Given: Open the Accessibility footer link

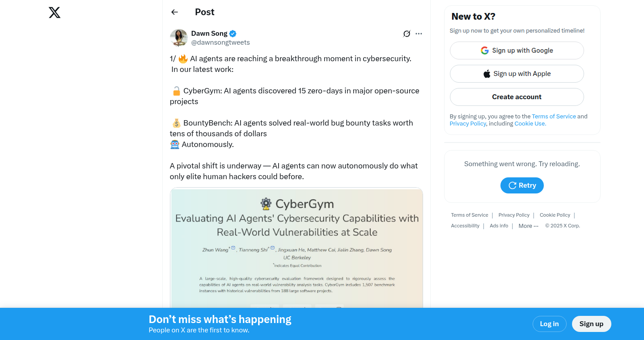Looking at the screenshot, I should point(465,226).
